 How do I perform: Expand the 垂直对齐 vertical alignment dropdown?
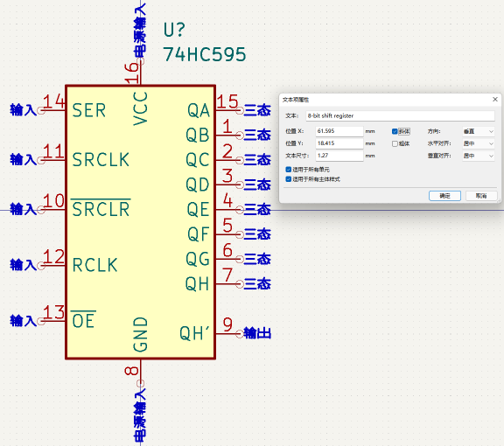tap(478, 156)
